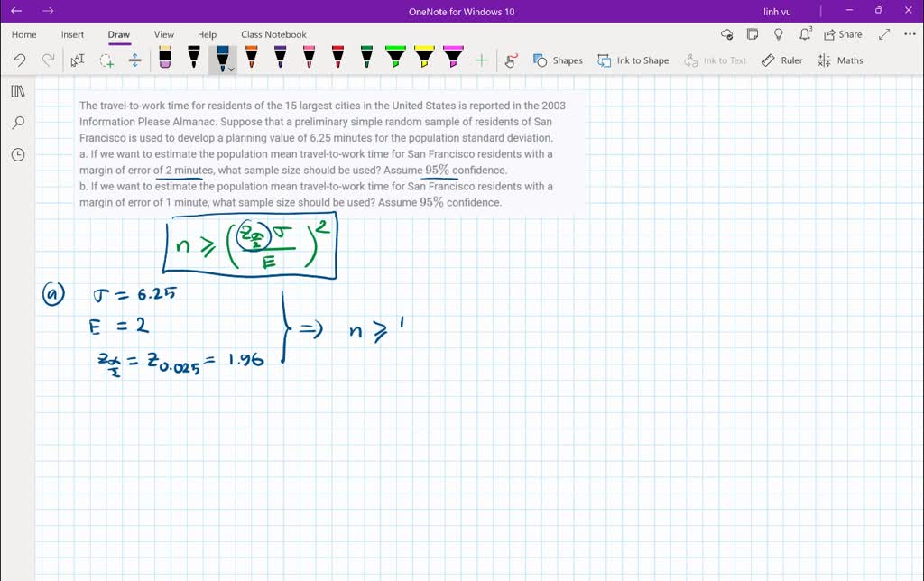924x581 pixels.
Task: Open the notebook navigation panel icon
Action: (17, 91)
